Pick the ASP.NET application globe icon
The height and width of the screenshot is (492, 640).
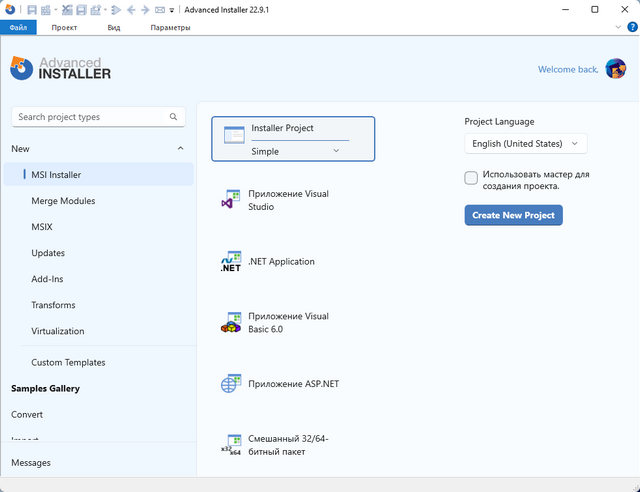tap(231, 384)
